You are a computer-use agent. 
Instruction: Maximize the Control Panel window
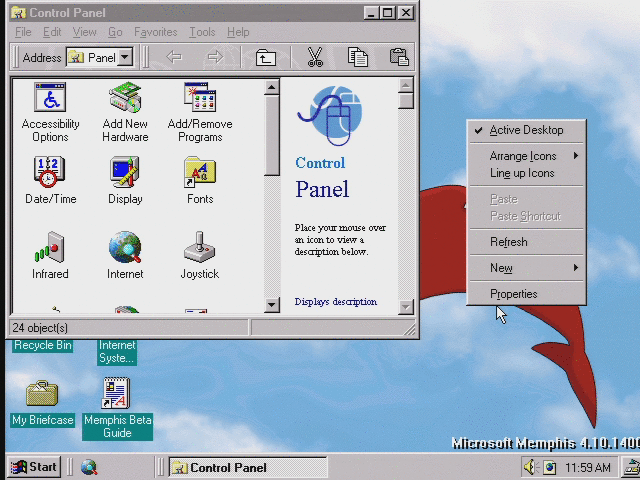(387, 13)
